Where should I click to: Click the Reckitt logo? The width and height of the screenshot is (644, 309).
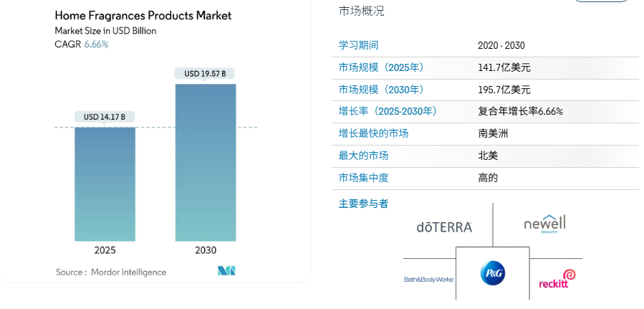click(557, 279)
